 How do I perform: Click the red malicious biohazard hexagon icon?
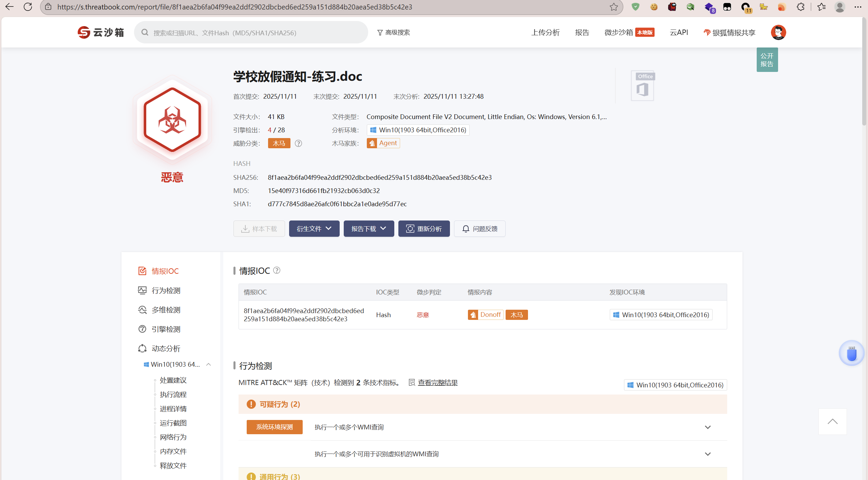click(172, 120)
